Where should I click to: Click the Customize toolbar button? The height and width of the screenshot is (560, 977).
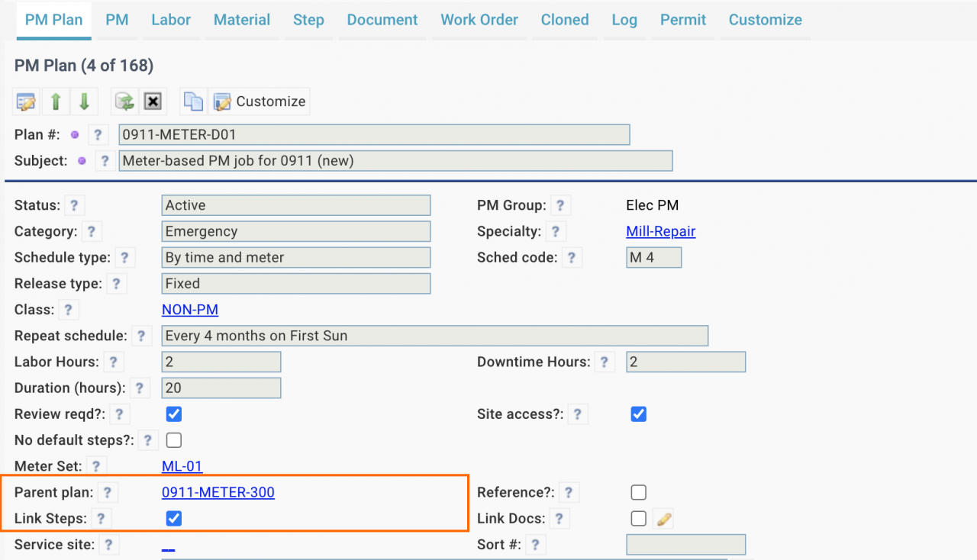click(x=260, y=101)
